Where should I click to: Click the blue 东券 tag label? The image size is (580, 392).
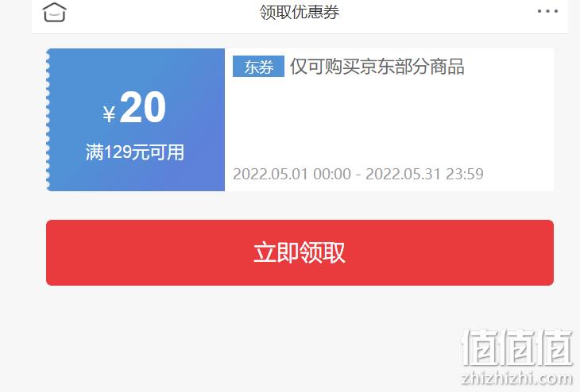(x=258, y=67)
